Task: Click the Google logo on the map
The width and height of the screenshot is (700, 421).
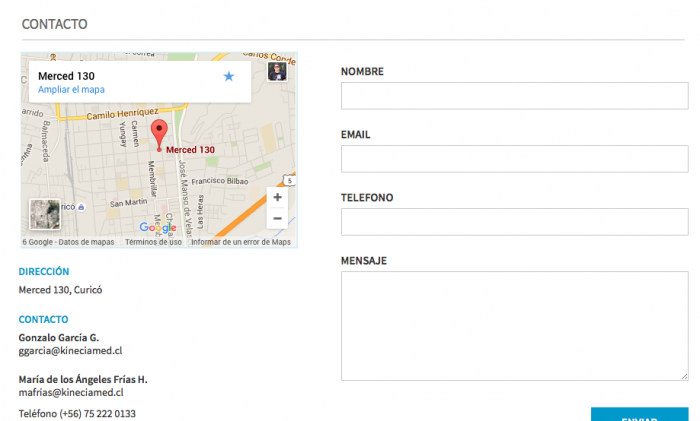Action: click(158, 227)
